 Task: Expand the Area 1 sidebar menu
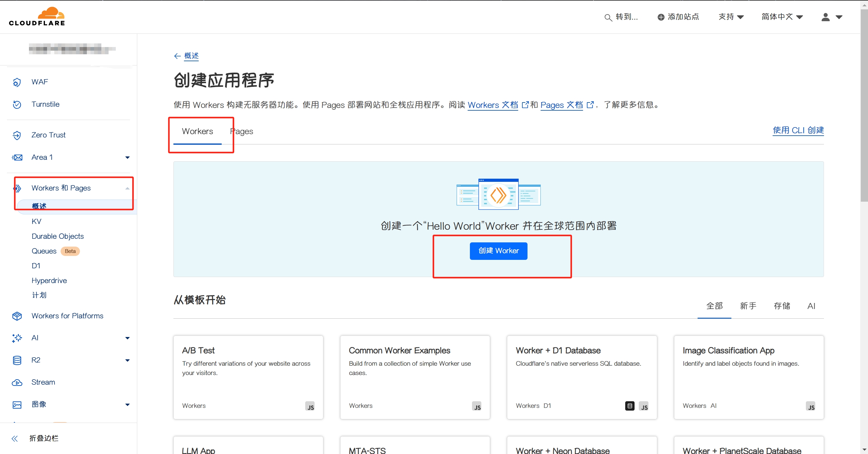(127, 158)
